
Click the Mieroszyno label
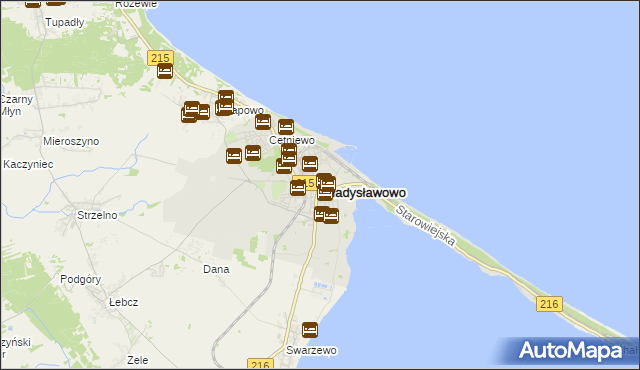point(71,142)
